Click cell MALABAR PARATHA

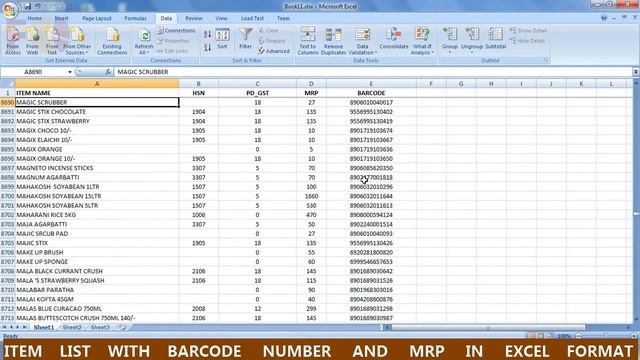pos(97,290)
